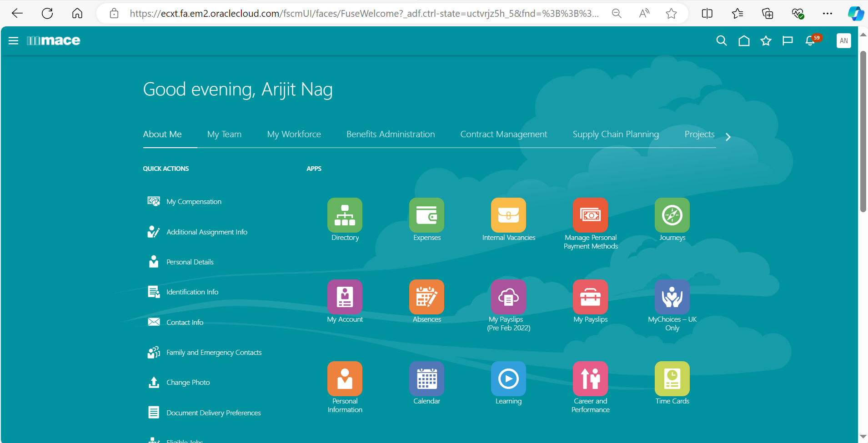The width and height of the screenshot is (868, 443).
Task: Click the browser Home button
Action: point(77,14)
